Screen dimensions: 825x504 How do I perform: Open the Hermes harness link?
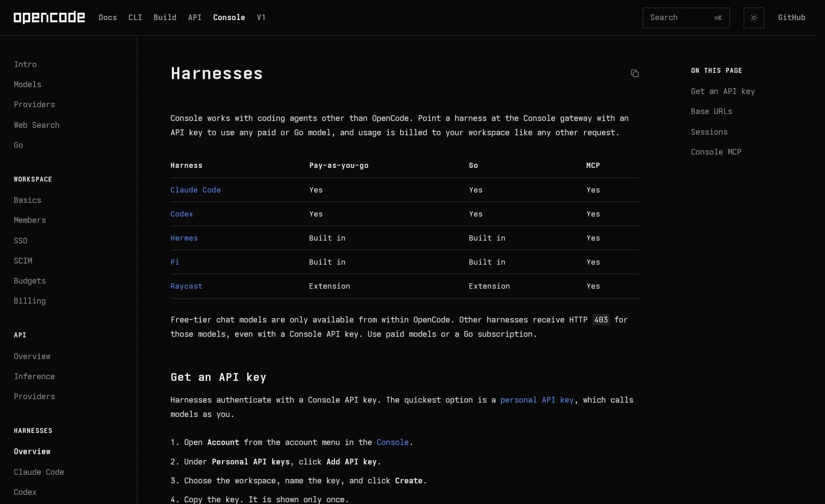click(x=184, y=238)
